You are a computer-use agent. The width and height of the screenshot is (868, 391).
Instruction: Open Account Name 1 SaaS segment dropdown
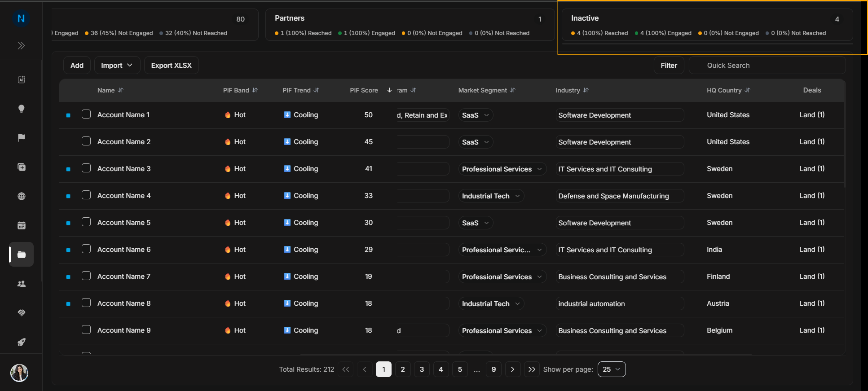(476, 115)
